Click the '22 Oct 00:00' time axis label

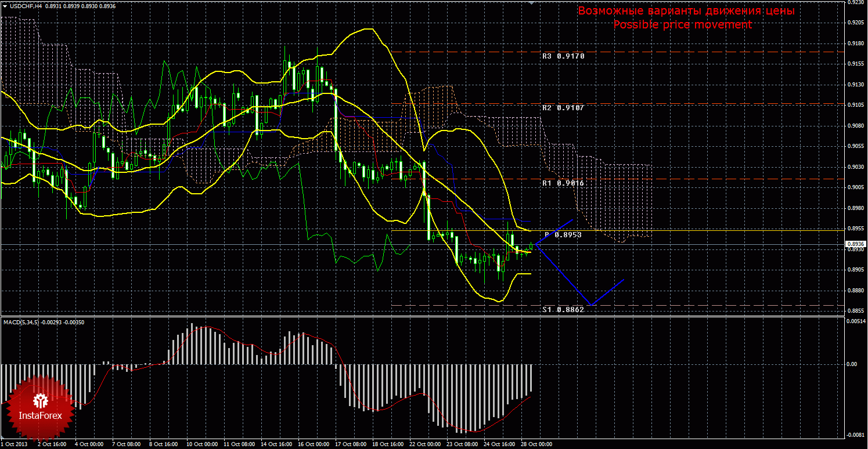coord(425,444)
